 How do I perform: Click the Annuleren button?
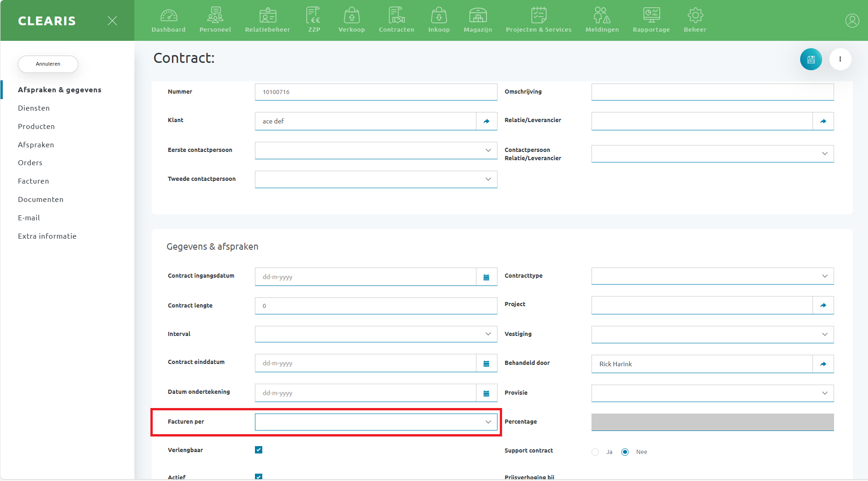48,64
